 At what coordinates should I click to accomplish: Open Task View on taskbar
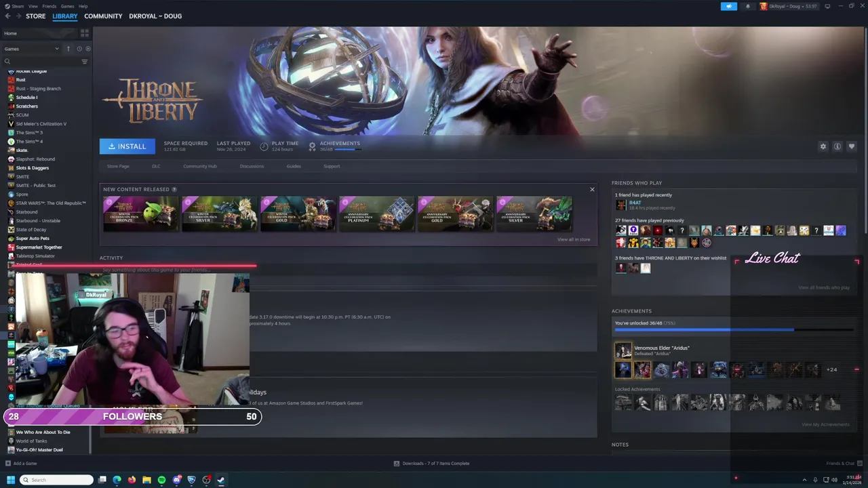[x=102, y=480]
